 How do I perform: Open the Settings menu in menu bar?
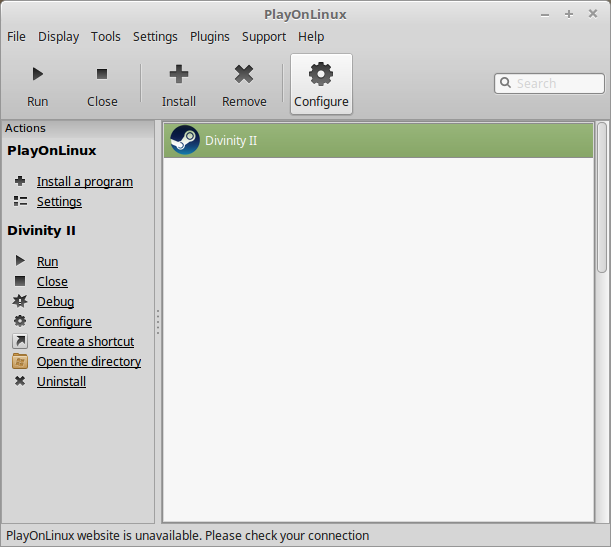155,37
